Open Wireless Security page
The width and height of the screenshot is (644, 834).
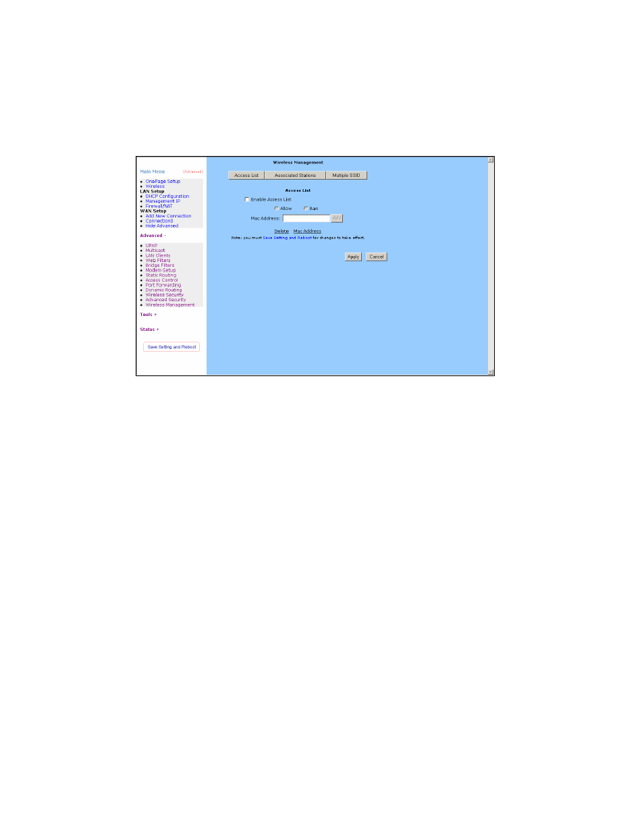pyautogui.click(x=165, y=295)
